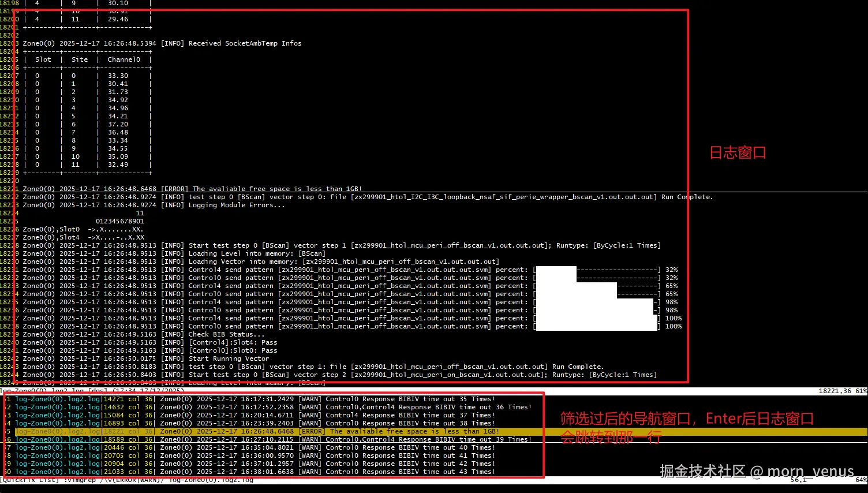Click the highlighted quickfix ERROR entry for line 18221
The image size is (868, 493).
434,431
